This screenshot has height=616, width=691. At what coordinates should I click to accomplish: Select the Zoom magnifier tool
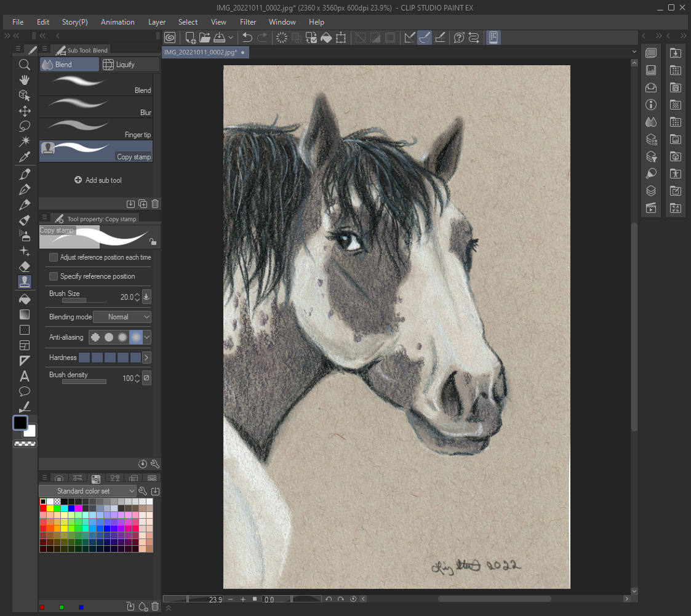tap(25, 65)
